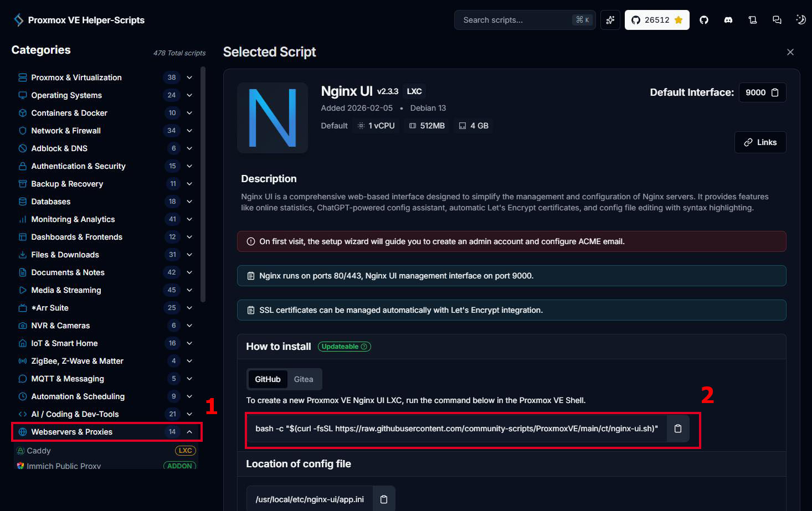Open the Discord community icon
812x511 pixels.
[728, 19]
